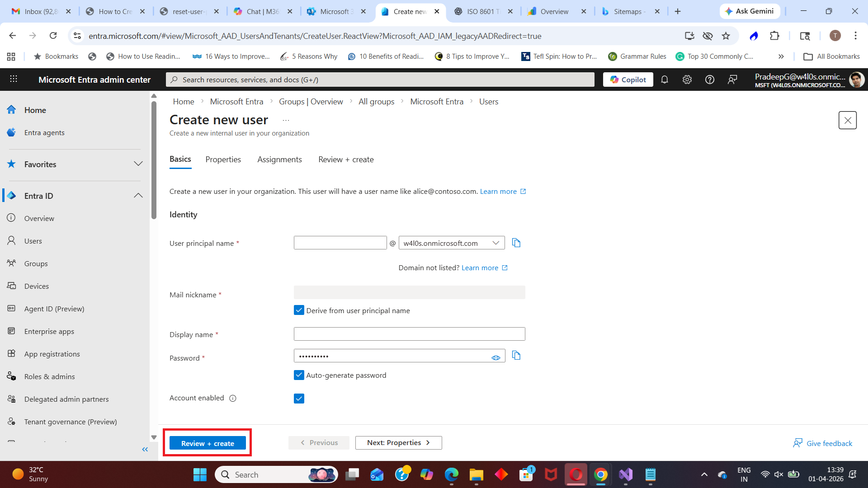The image size is (868, 488).
Task: Open the Assignments tab
Action: (x=279, y=160)
